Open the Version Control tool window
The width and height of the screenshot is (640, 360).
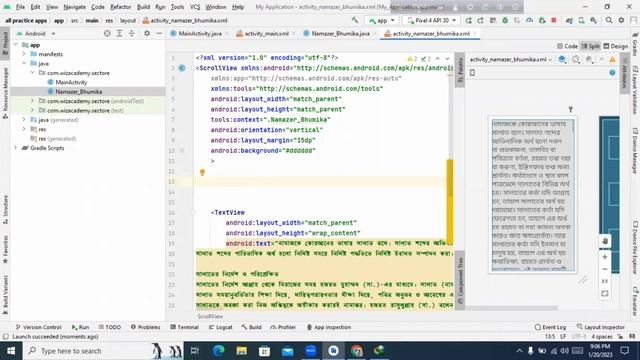point(38,327)
